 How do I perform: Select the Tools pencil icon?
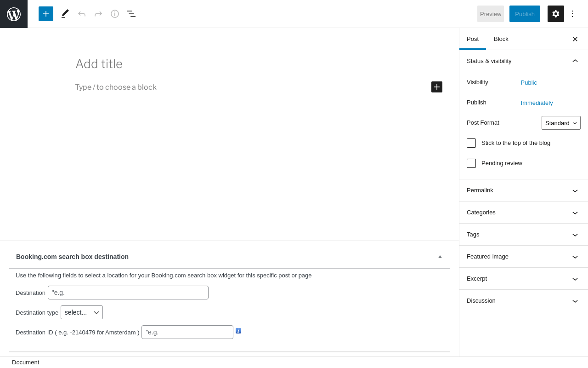[65, 14]
